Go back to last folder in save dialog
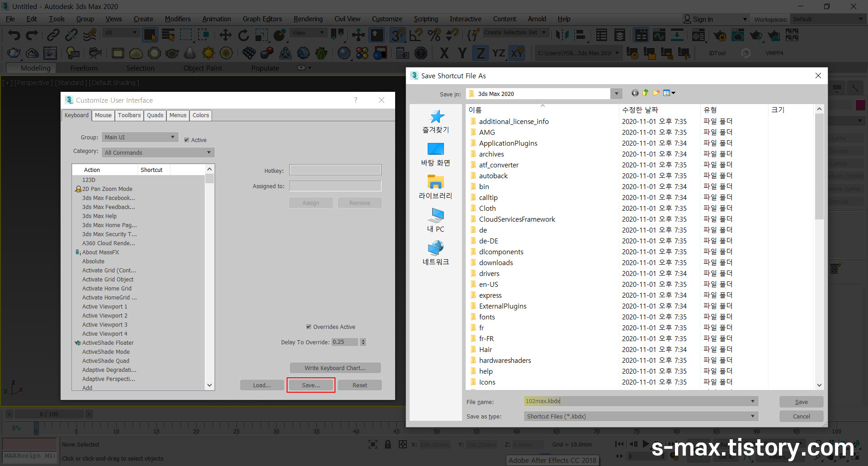The height and width of the screenshot is (466, 868). pos(635,93)
